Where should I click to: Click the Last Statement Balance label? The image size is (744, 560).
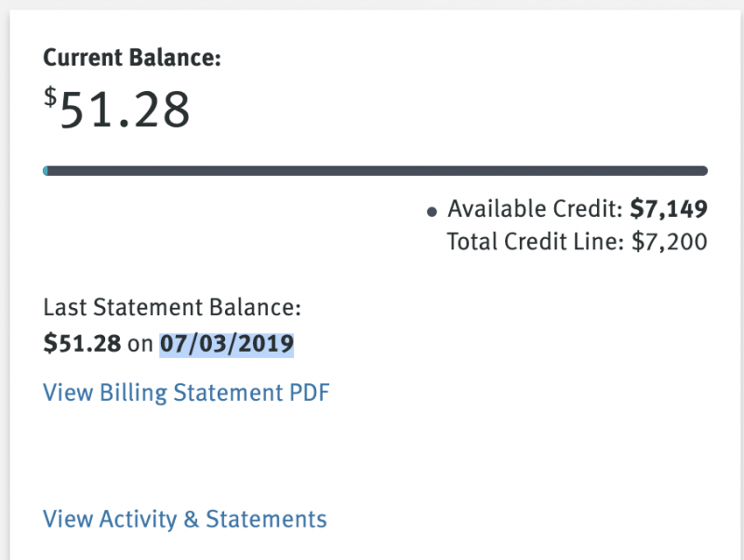172,308
